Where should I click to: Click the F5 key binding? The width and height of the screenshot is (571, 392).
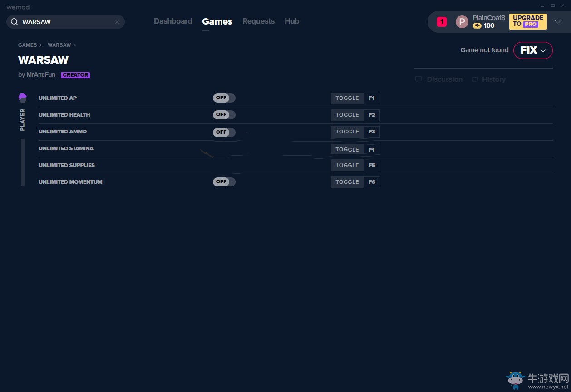click(372, 165)
